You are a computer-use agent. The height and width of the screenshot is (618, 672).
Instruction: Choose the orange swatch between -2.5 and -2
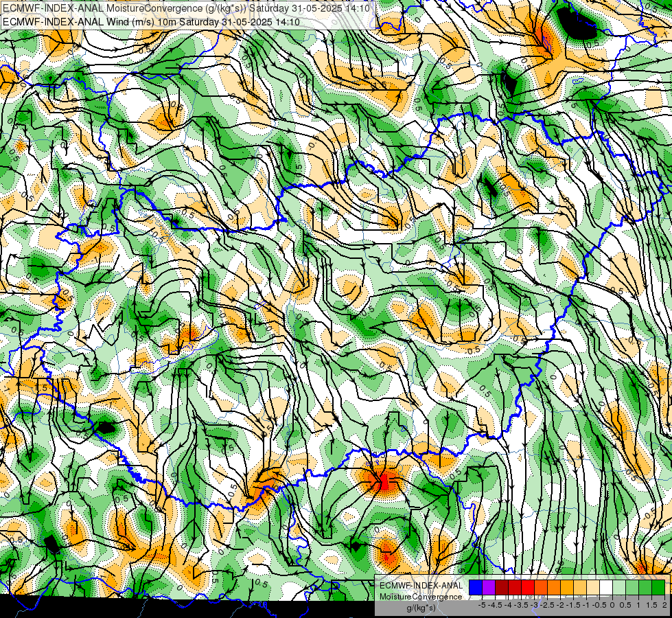click(554, 587)
